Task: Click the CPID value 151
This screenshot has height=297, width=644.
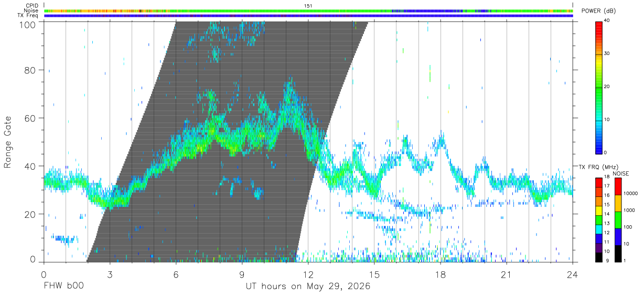Action: pyautogui.click(x=308, y=6)
